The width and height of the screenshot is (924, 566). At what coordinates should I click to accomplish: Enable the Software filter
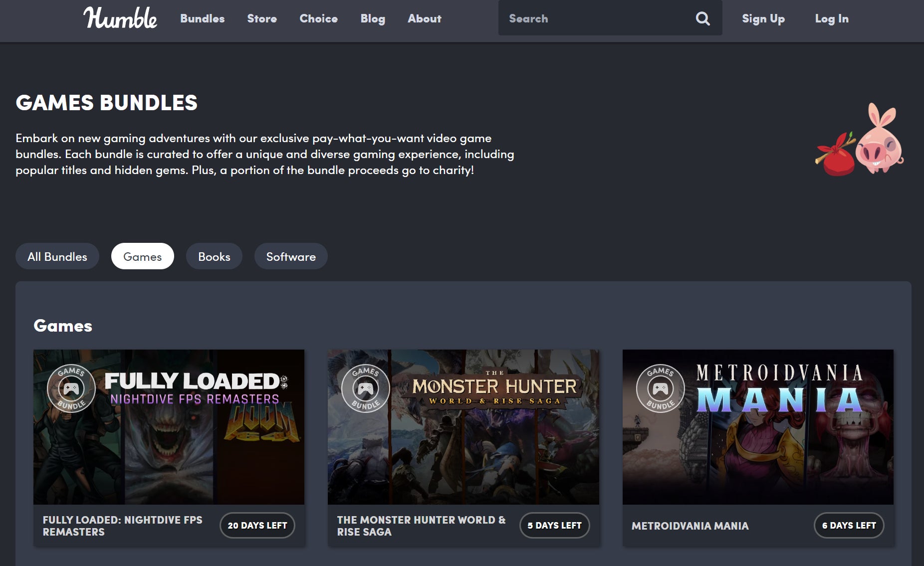291,256
